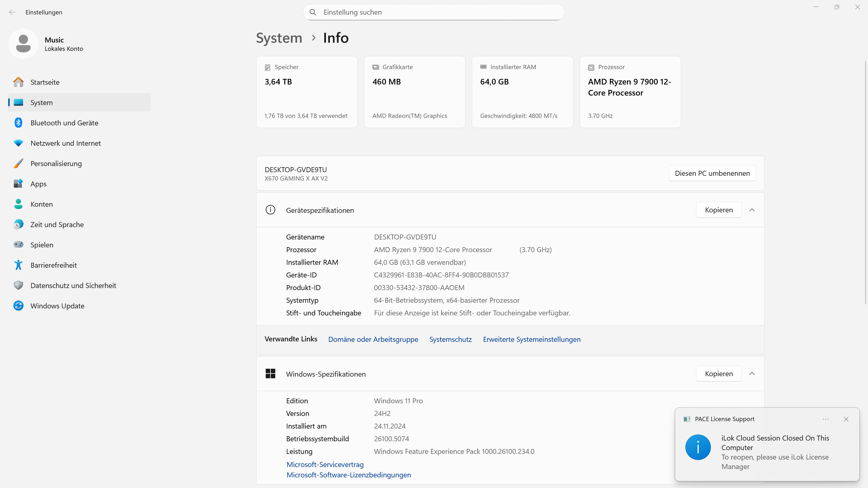
Task: Select the Version value 24H2
Action: [382, 414]
